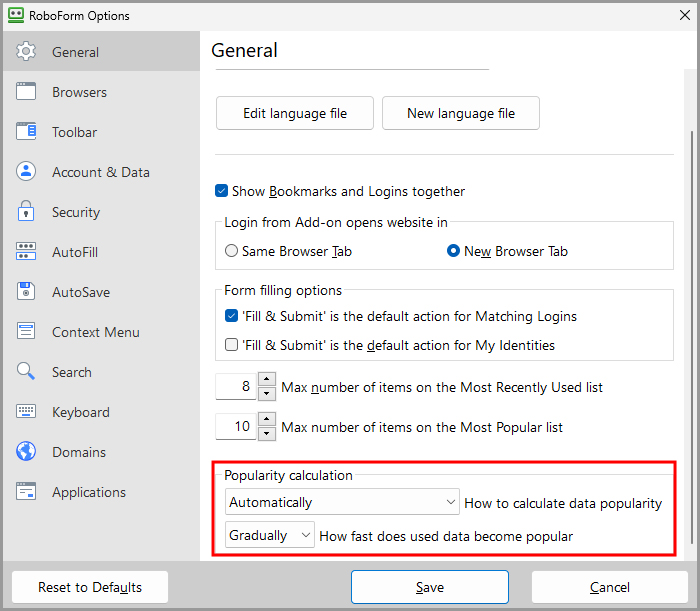
Task: Open the Automatically popularity calculation dropdown
Action: coord(342,502)
